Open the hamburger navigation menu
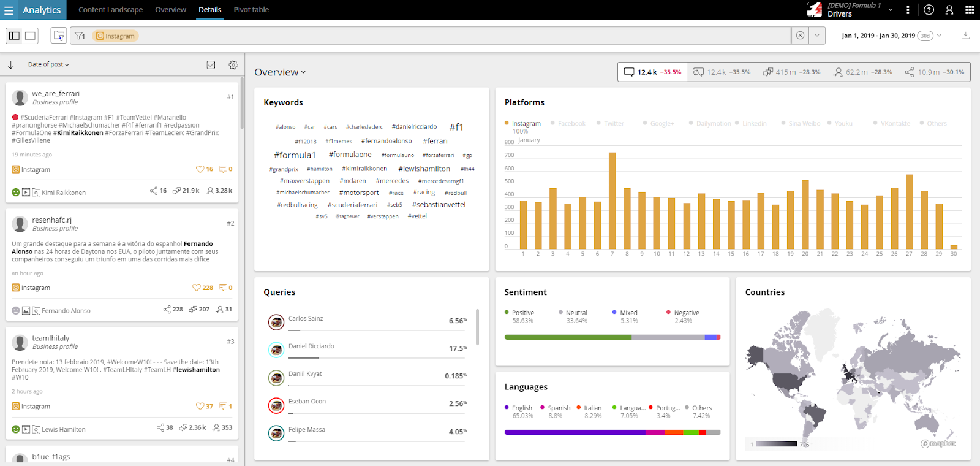980x466 pixels. (9, 10)
